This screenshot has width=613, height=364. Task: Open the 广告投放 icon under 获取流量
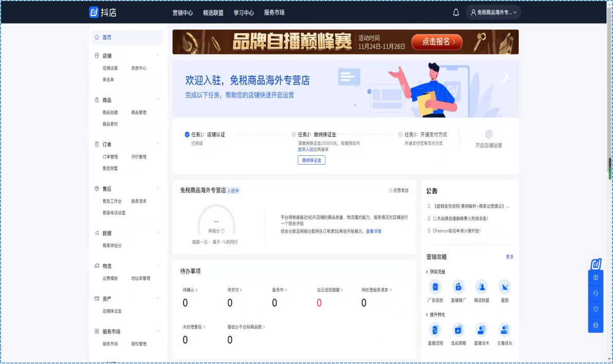[435, 287]
